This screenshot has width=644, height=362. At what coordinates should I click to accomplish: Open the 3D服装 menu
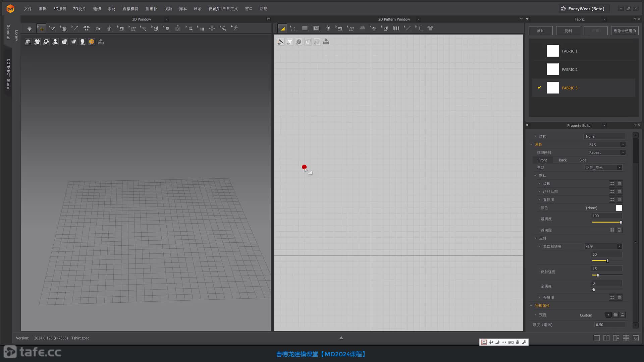pyautogui.click(x=60, y=9)
